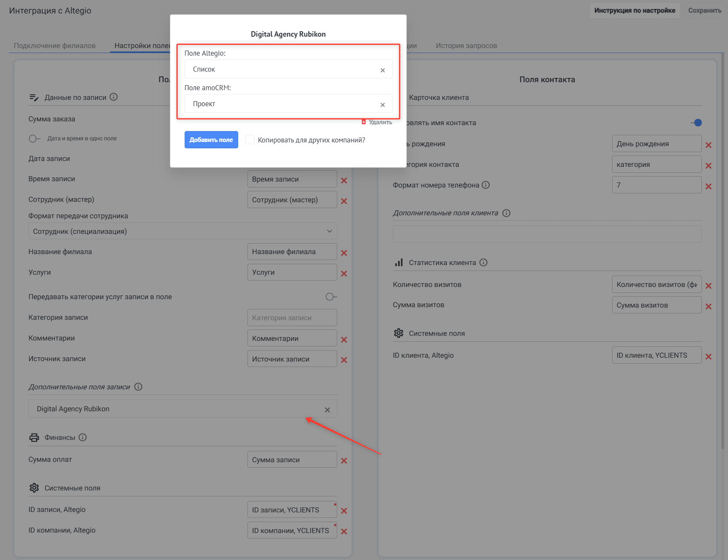The image size is (728, 560).
Task: Show info for Данные по записи
Action: pos(113,97)
